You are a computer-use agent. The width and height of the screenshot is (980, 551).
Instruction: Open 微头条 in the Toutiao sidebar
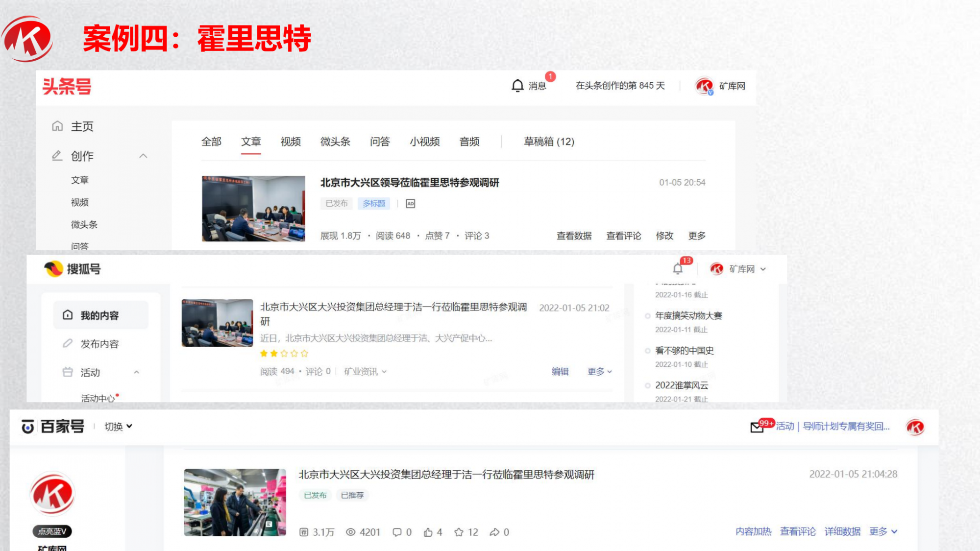coord(84,224)
